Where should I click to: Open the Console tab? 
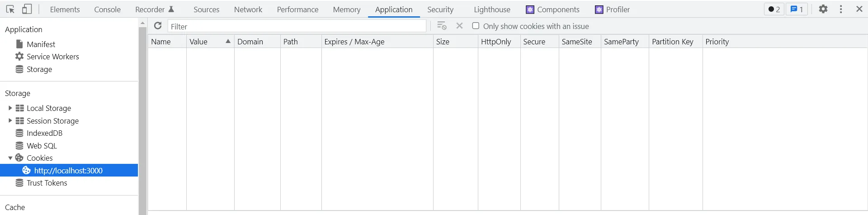pyautogui.click(x=107, y=10)
